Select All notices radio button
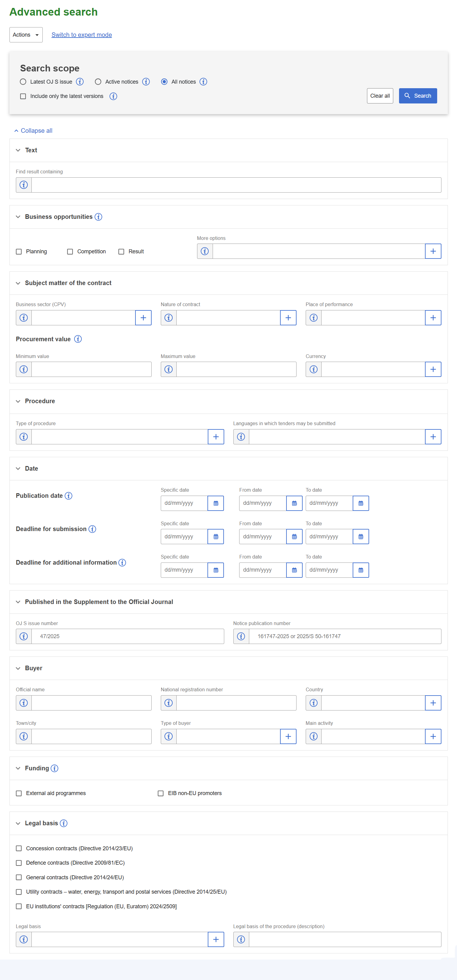The image size is (457, 980). [x=164, y=82]
